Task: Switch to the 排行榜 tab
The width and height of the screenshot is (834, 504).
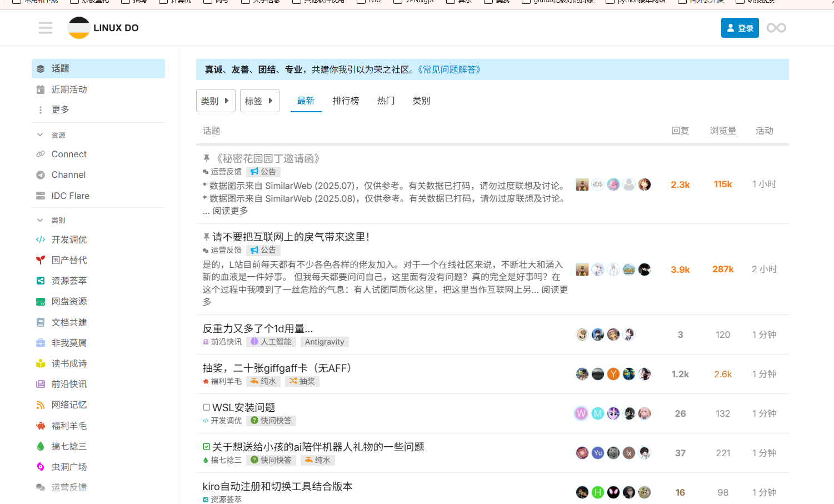Action: click(346, 101)
